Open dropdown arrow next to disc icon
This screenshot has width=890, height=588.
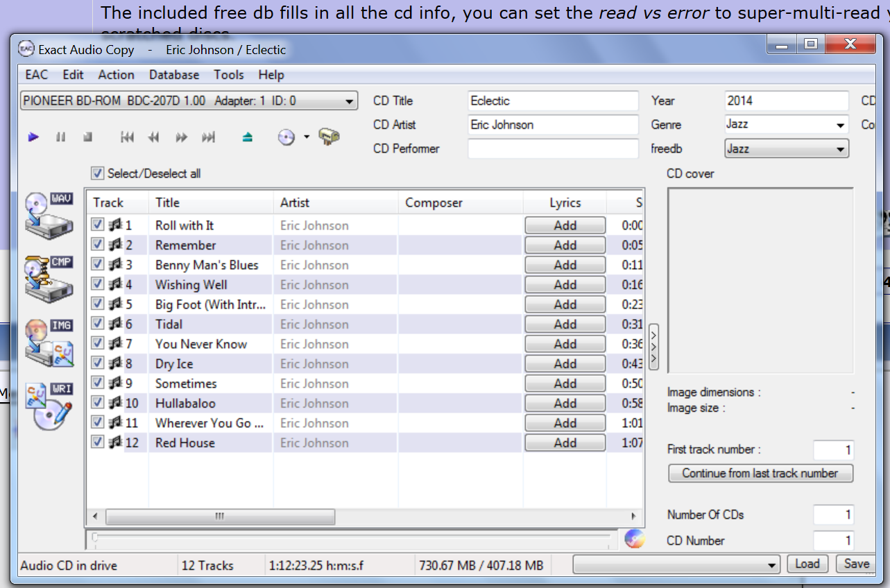coord(306,137)
